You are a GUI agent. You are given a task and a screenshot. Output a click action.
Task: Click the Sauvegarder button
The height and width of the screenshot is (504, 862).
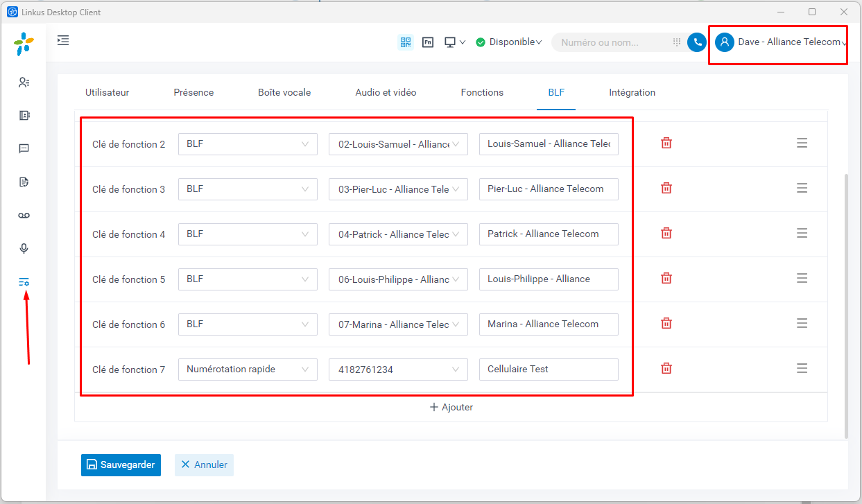(121, 464)
